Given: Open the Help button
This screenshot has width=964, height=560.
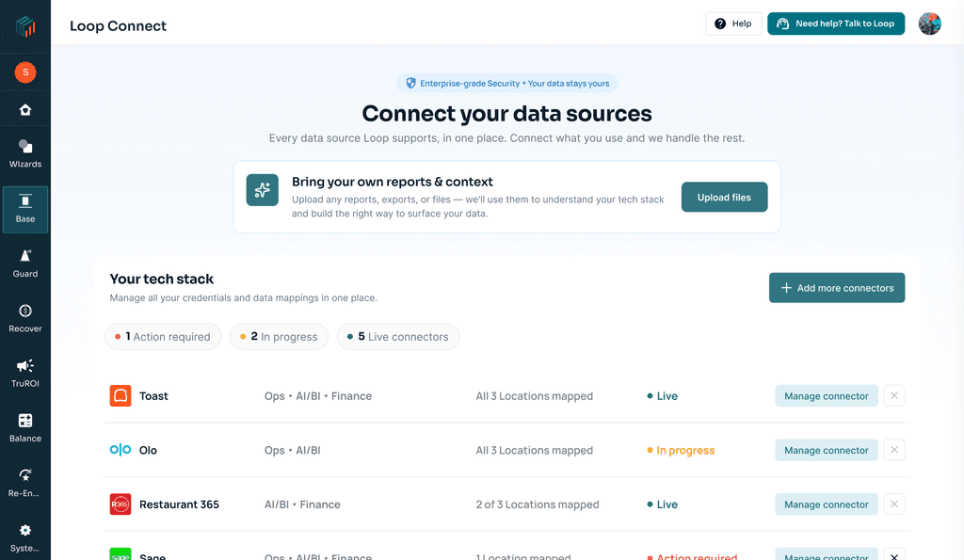Looking at the screenshot, I should click(733, 24).
